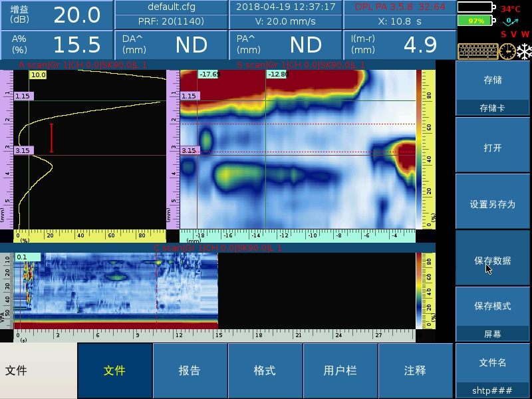Click the 文件名 field showing shtp###
Screen dimensions: 532x399
coord(492,370)
